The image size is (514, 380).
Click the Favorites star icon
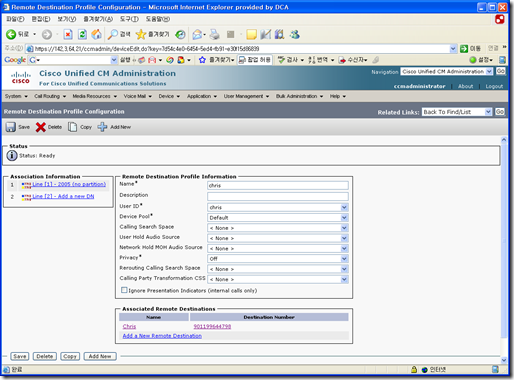tap(141, 34)
